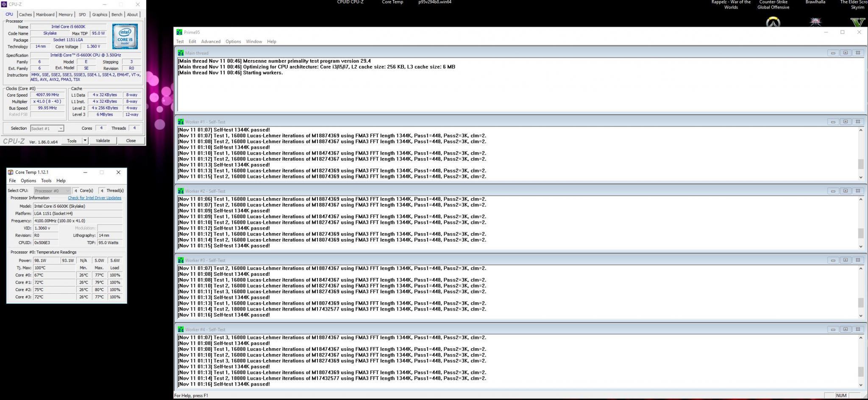This screenshot has height=400, width=868.
Task: Click the Close button in CPU-Z
Action: (131, 141)
